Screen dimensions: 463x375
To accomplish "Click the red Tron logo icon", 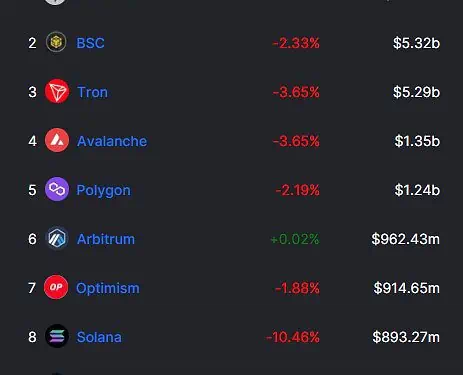I will click(57, 91).
